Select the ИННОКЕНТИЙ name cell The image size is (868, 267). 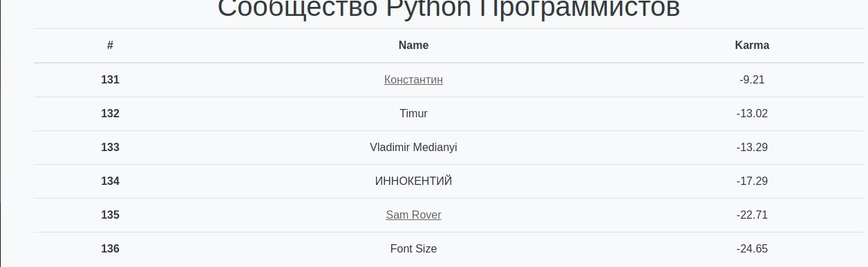(413, 181)
